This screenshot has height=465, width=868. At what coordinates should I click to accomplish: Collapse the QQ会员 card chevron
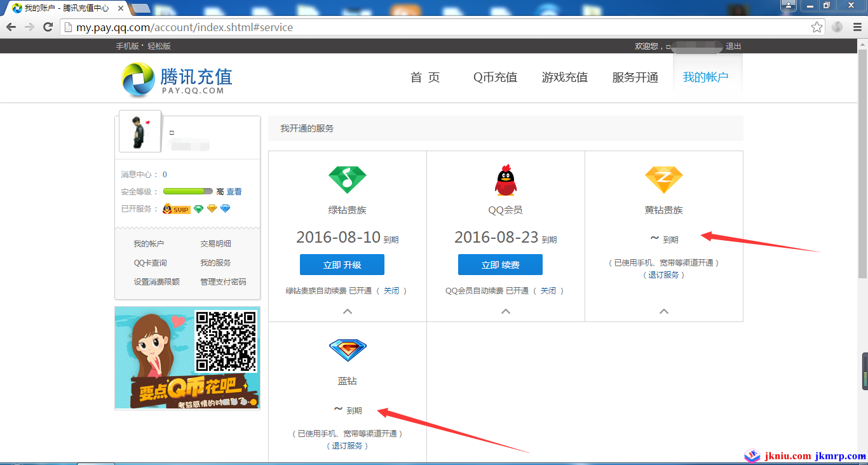(x=506, y=311)
